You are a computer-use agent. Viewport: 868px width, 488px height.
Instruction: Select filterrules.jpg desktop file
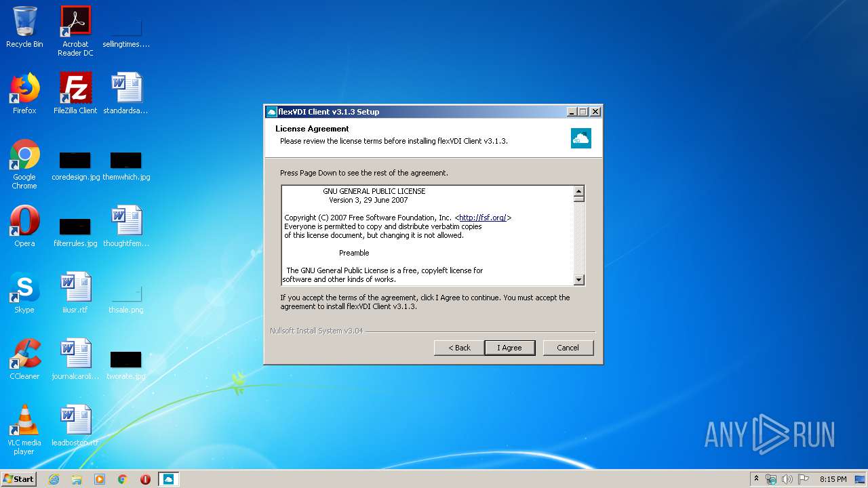coord(75,232)
